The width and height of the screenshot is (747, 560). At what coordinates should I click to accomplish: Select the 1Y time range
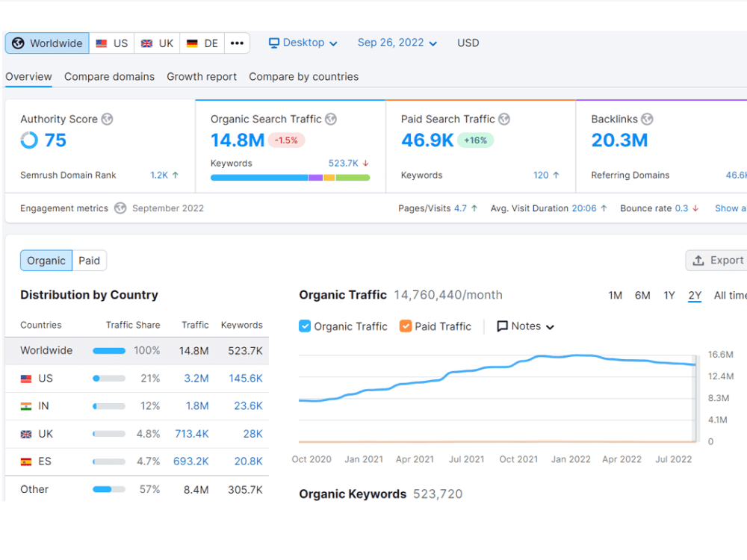coord(669,296)
